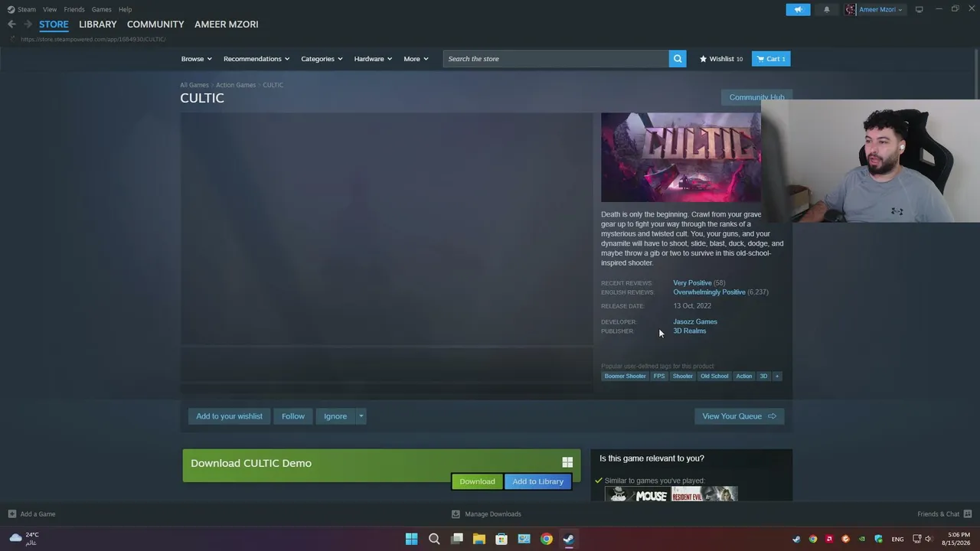
Task: Click the store search magnifier button
Action: [678, 59]
